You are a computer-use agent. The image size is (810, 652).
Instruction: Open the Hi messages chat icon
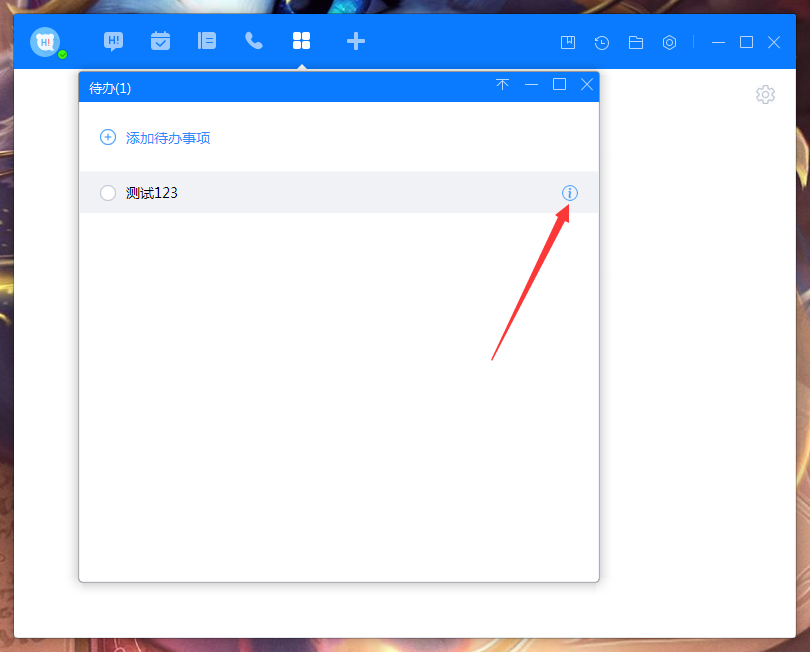point(114,41)
